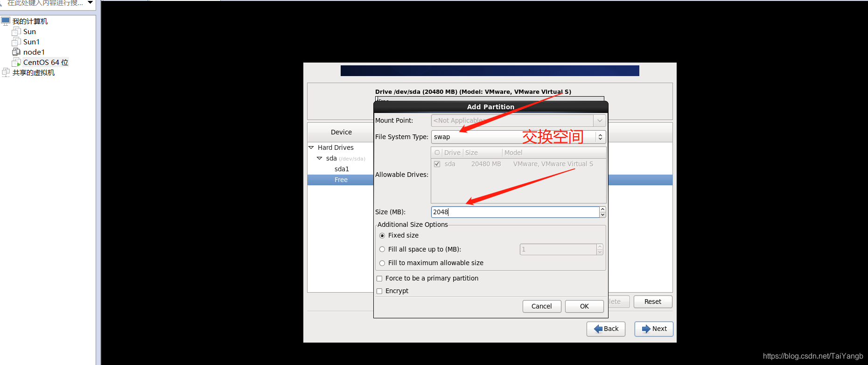Click the 共享的虚拟机 shared VMs icon
Screen dimensions: 868x365
tap(6, 72)
